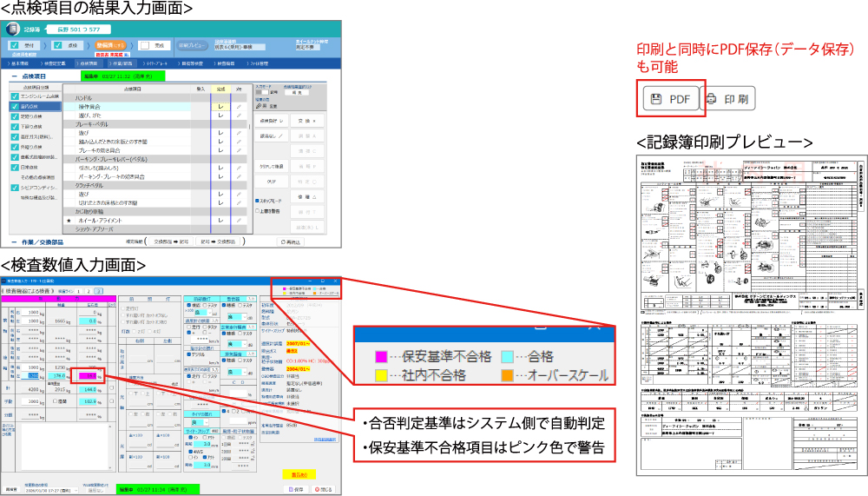Check the 完成 step checkbox
The width and height of the screenshot is (868, 496).
point(144,45)
